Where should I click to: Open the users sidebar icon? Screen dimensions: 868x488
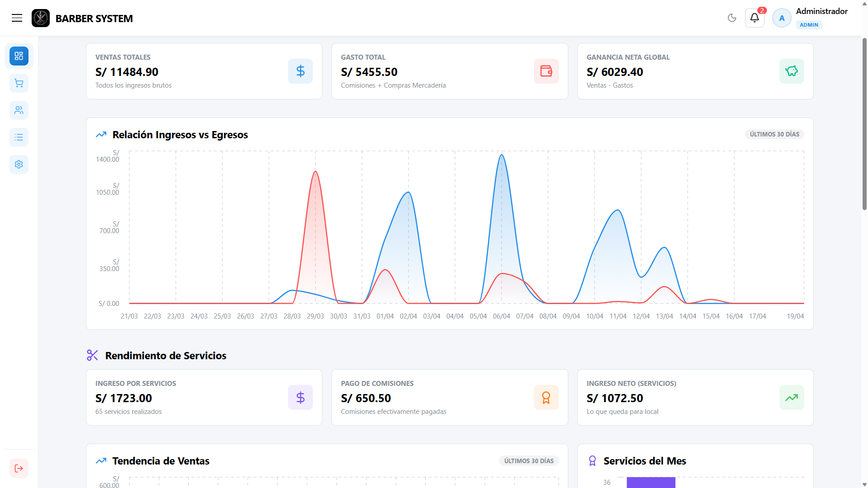(x=19, y=110)
